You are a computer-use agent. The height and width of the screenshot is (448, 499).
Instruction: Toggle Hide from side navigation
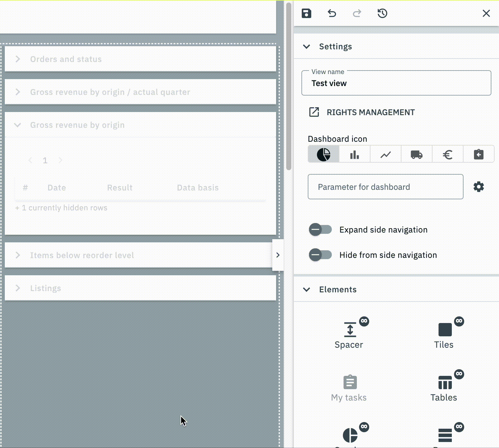point(320,255)
